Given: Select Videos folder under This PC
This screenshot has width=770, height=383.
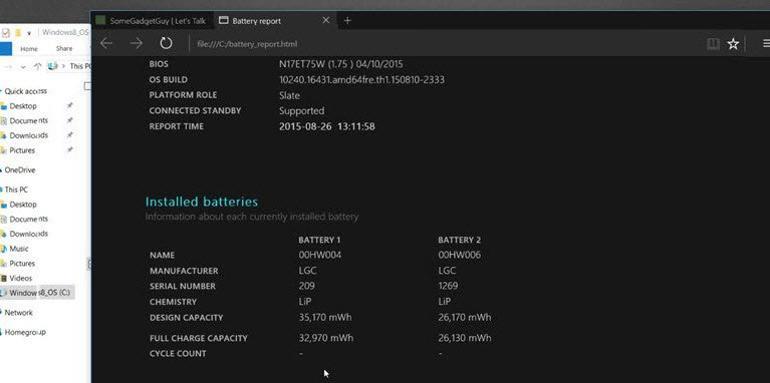Looking at the screenshot, I should [x=21, y=278].
